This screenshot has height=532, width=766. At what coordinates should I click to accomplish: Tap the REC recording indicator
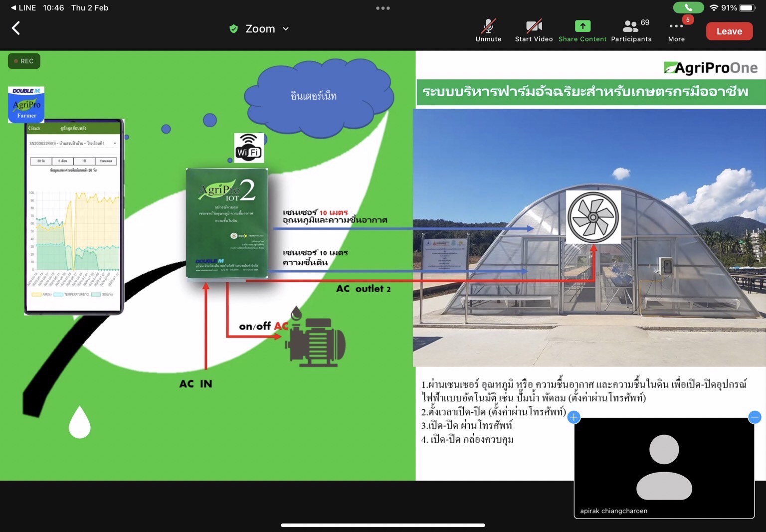[x=24, y=61]
